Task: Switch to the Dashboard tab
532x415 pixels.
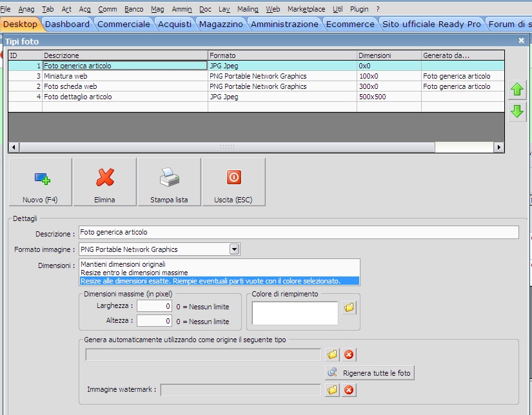Action: (x=67, y=24)
